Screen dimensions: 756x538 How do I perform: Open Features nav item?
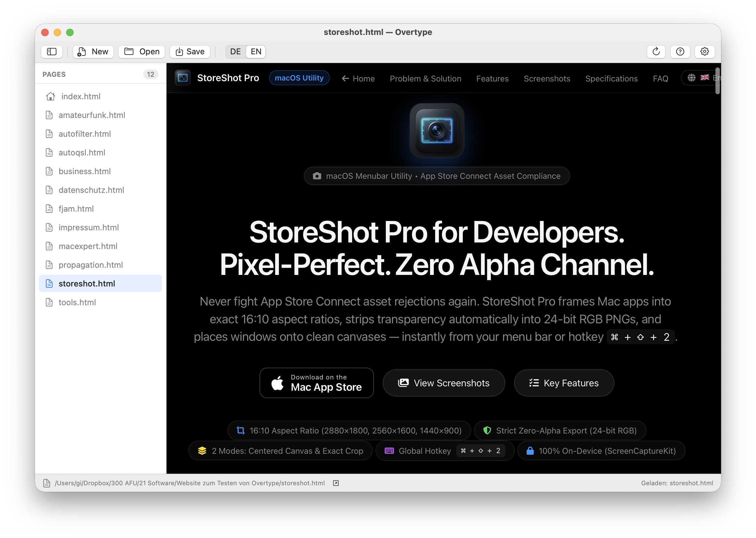point(492,79)
